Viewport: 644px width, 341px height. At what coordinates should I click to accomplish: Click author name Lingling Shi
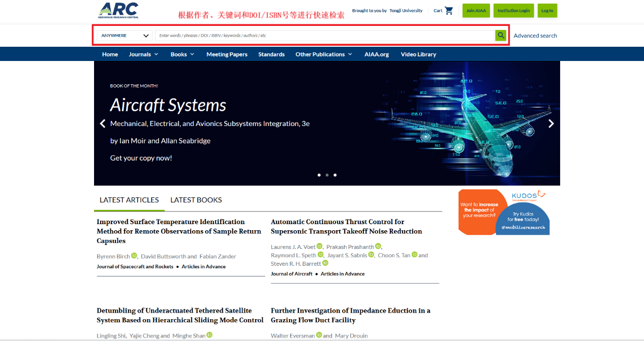tap(110, 336)
